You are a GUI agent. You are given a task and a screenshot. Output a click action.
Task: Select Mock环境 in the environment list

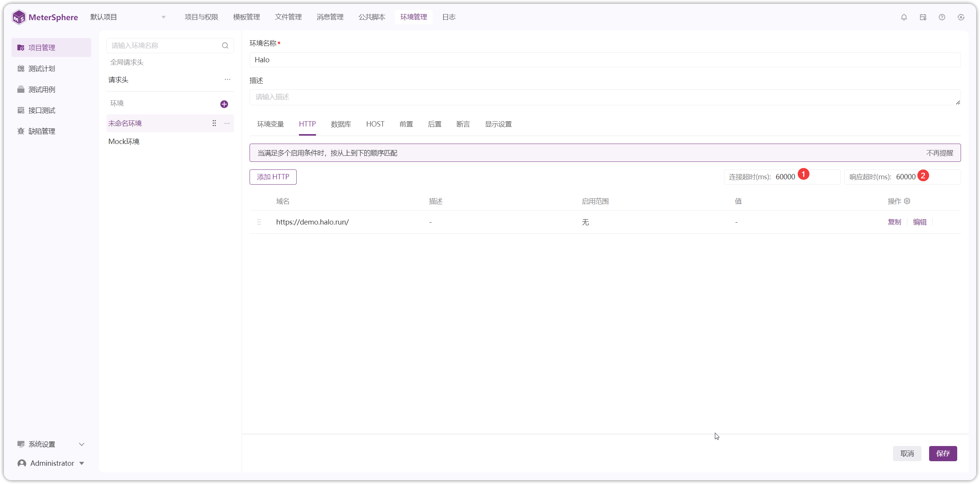point(170,142)
